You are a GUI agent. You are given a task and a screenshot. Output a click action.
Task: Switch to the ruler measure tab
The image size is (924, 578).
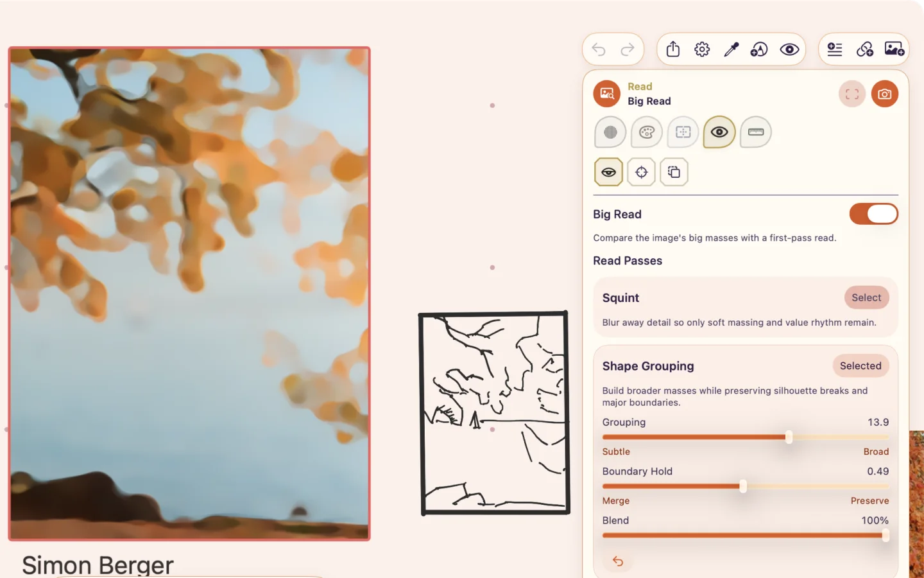tap(756, 132)
